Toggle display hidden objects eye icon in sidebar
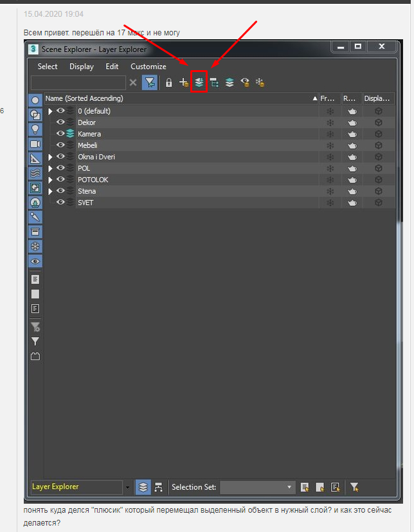The width and height of the screenshot is (414, 532). coord(35,261)
